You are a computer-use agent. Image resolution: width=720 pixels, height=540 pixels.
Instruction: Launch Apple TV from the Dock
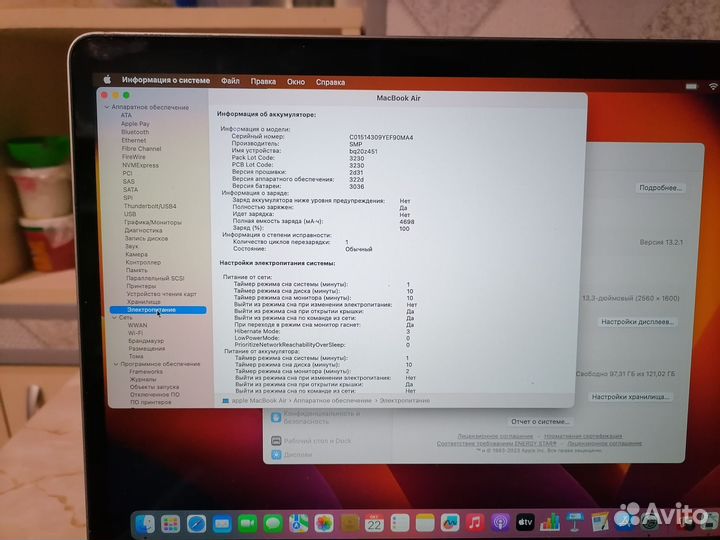[525, 523]
